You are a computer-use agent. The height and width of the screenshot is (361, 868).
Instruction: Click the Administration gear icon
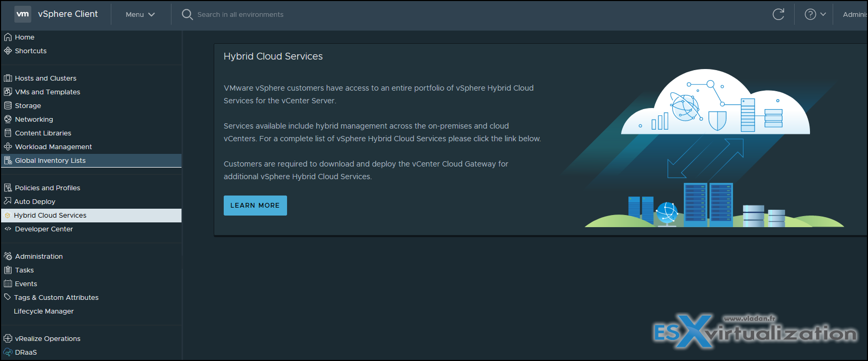point(8,256)
